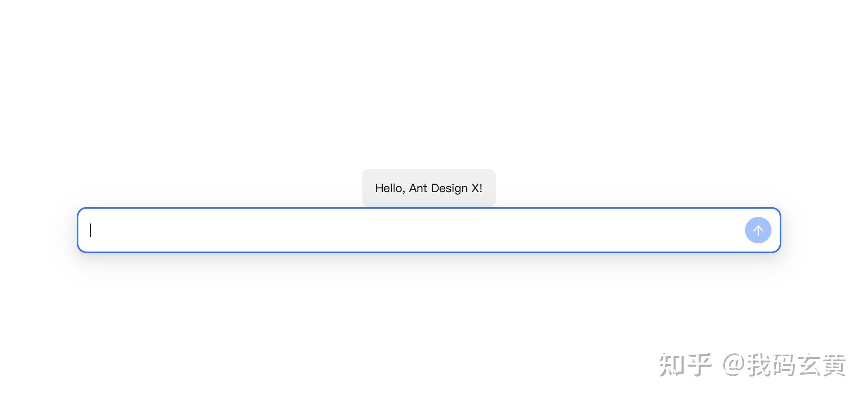Select the gray message bubble
Image resolution: width=868 pixels, height=400 pixels.
429,188
